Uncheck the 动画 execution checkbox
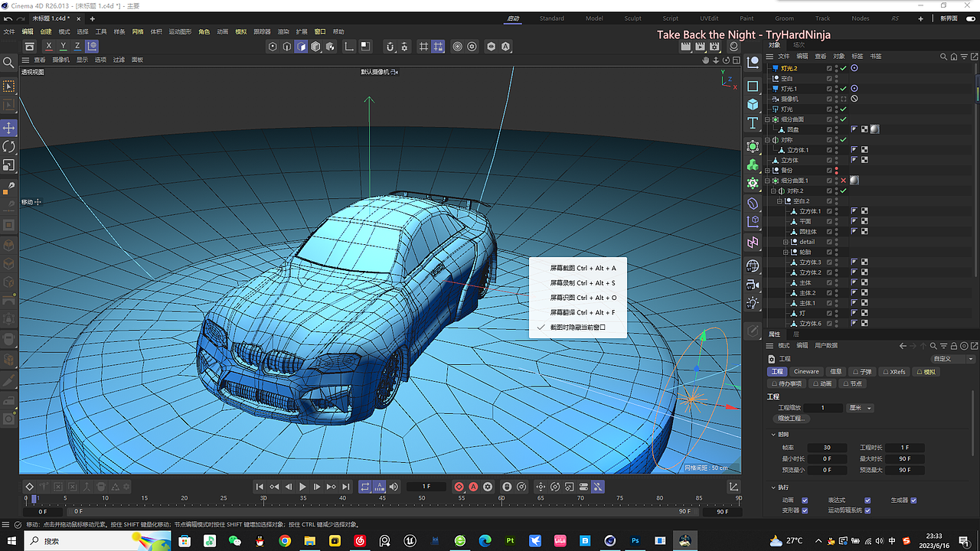 tap(805, 500)
